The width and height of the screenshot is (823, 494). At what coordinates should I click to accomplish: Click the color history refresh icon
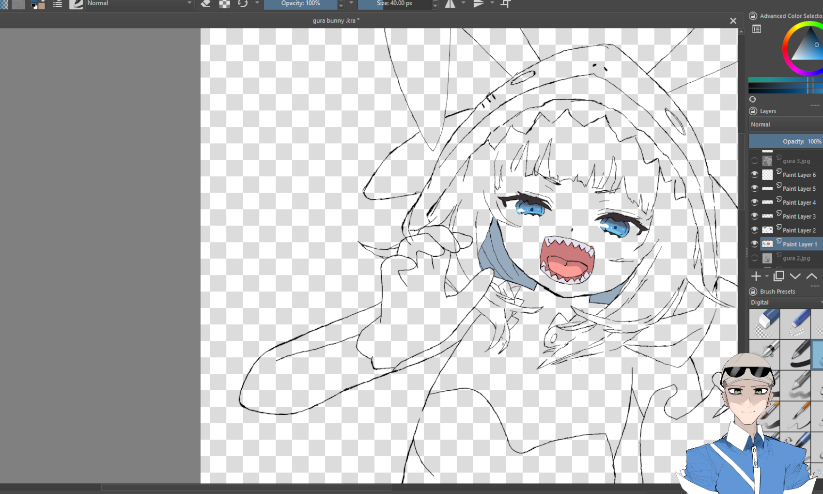[753, 99]
